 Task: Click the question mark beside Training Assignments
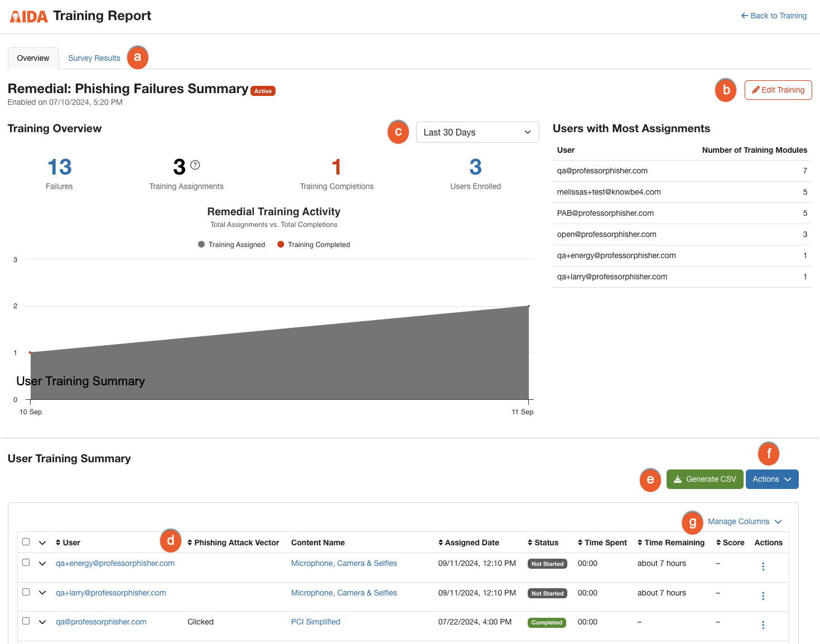coord(195,164)
